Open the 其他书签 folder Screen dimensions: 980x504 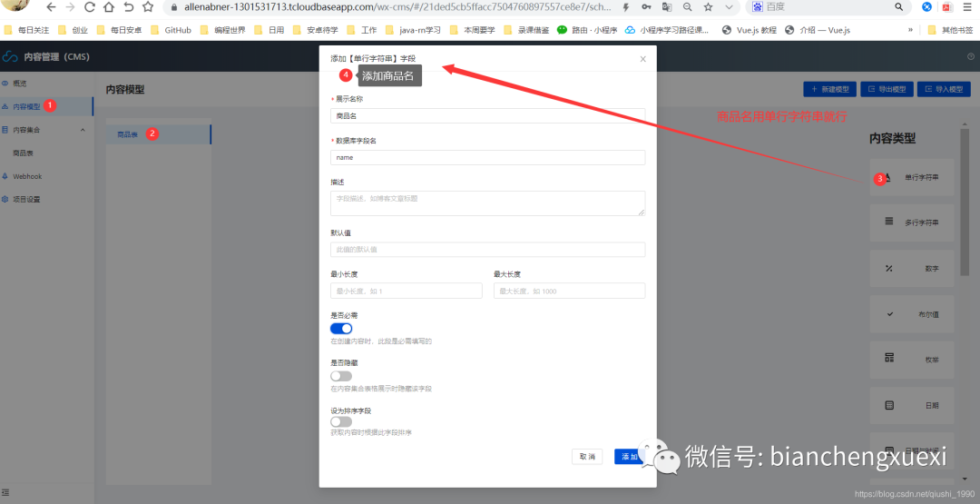(x=950, y=29)
